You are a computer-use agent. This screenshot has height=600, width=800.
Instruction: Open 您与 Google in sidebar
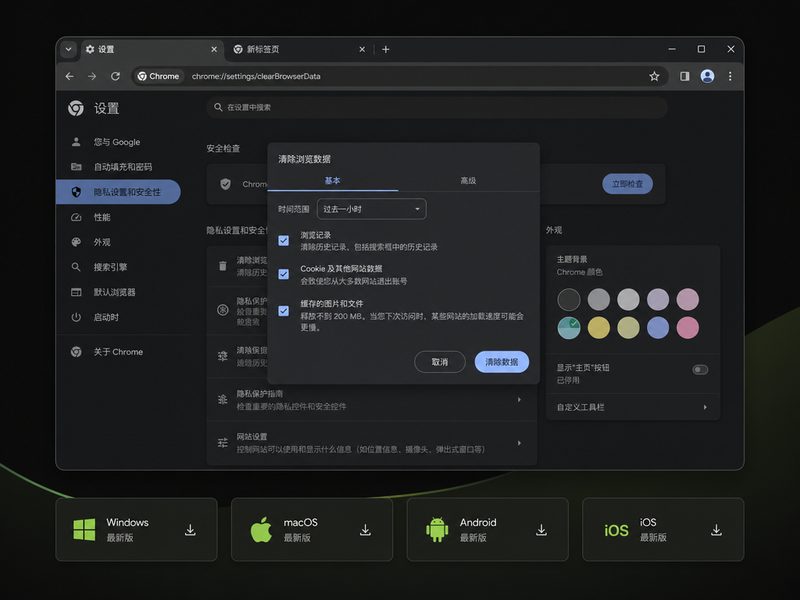[118, 142]
